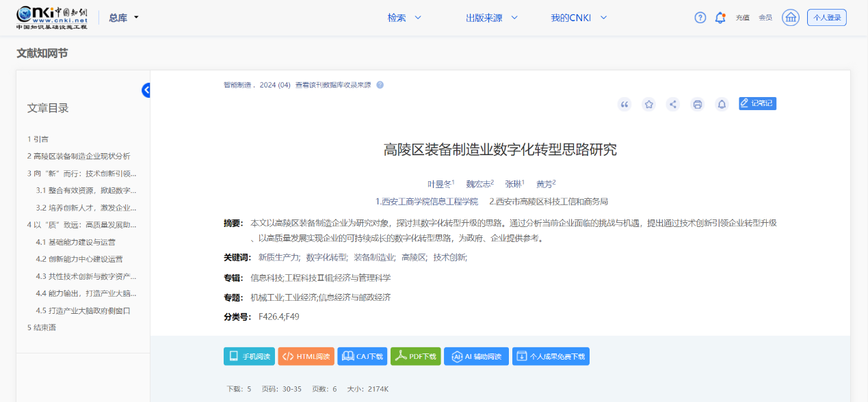Click the print icon
The width and height of the screenshot is (868, 402).
(698, 105)
